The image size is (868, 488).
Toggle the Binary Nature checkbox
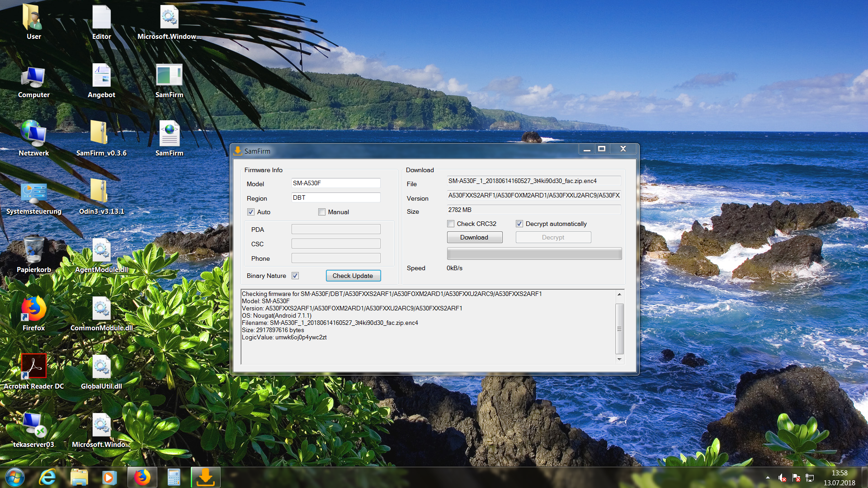[x=295, y=276]
